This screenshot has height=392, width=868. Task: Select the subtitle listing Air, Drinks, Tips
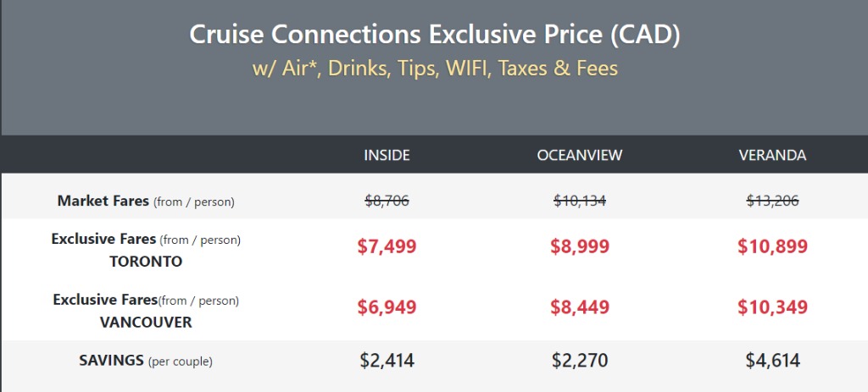435,69
